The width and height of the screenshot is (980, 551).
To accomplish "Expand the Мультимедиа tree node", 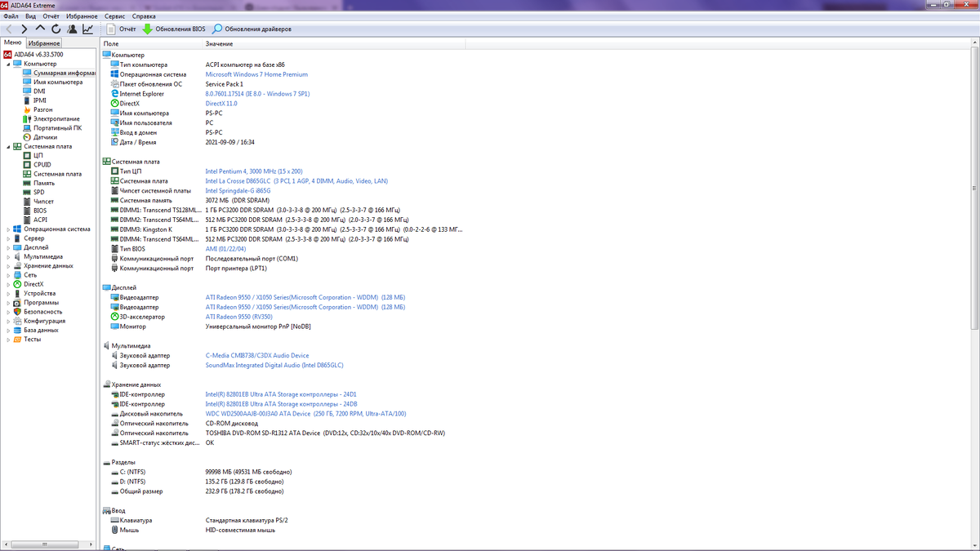I will (x=8, y=256).
